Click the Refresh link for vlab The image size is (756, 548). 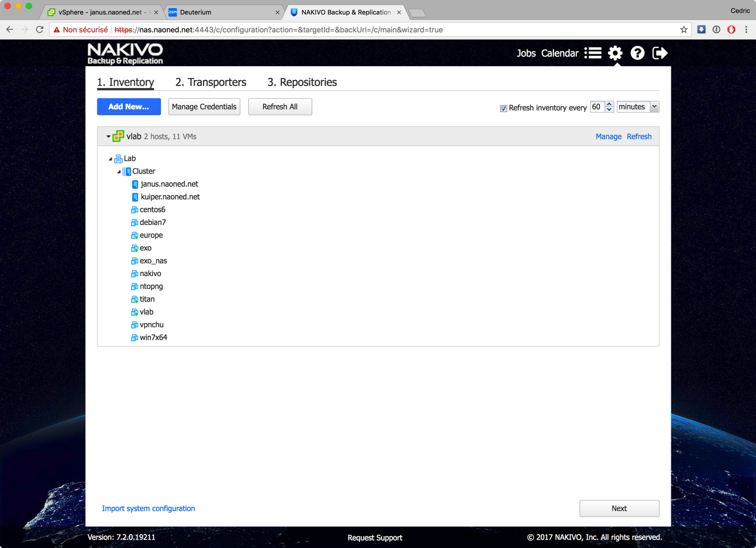tap(639, 137)
